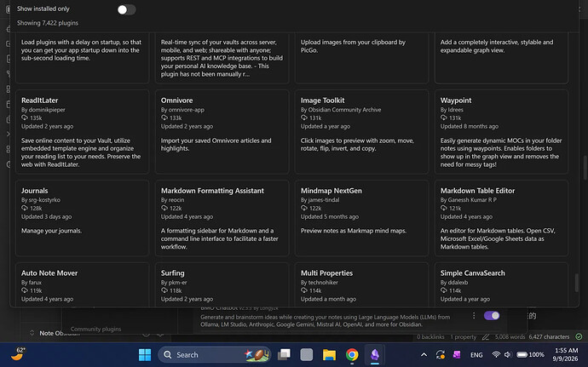Click "Updated 3 days ago" on Journals card
Viewport: 588px width, 367px height.
pyautogui.click(x=46, y=216)
